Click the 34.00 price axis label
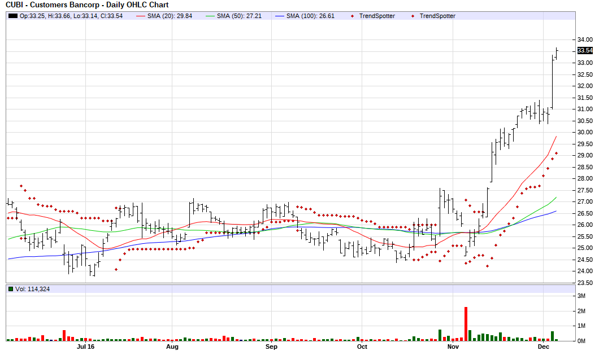 click(x=585, y=40)
